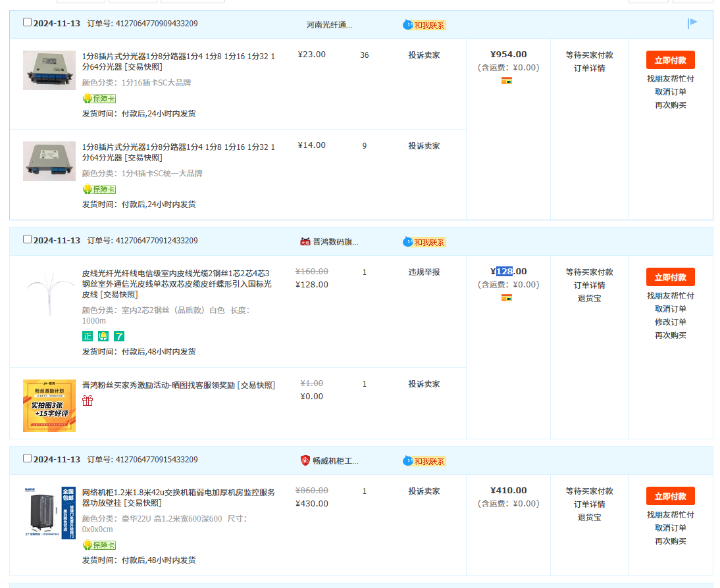Check the box for order ending 915433209
Screen dimensions: 720x588
pyautogui.click(x=27, y=458)
